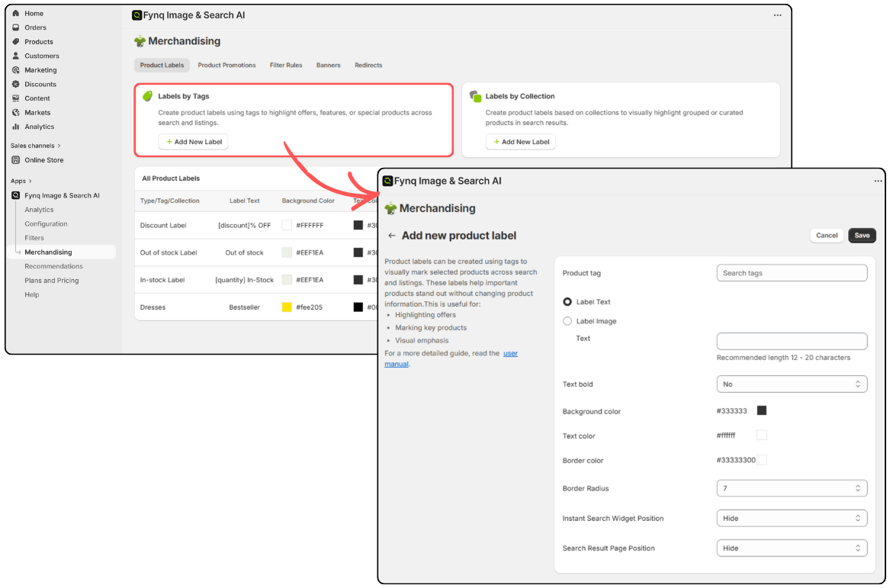Click the green tag icon beside Labels by Tags
This screenshot has height=588, width=893.
(147, 96)
